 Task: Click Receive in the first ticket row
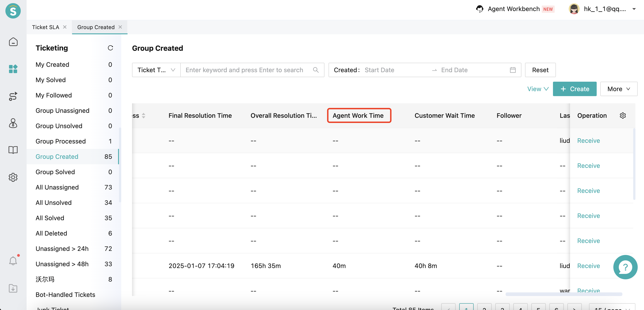click(589, 141)
